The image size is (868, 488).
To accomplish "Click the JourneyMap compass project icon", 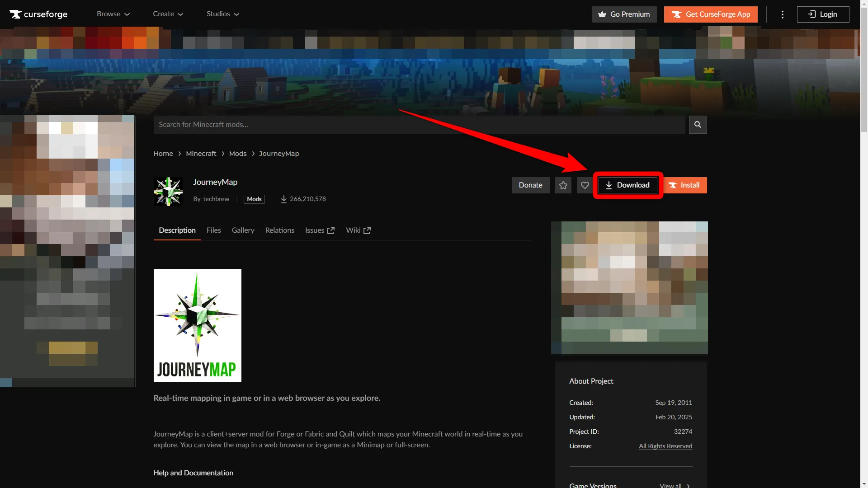I will [x=168, y=192].
